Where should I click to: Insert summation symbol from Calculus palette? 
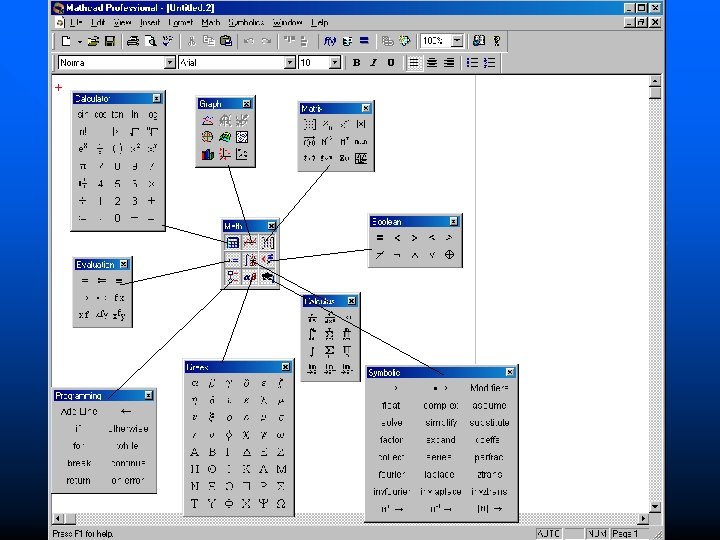point(329,351)
